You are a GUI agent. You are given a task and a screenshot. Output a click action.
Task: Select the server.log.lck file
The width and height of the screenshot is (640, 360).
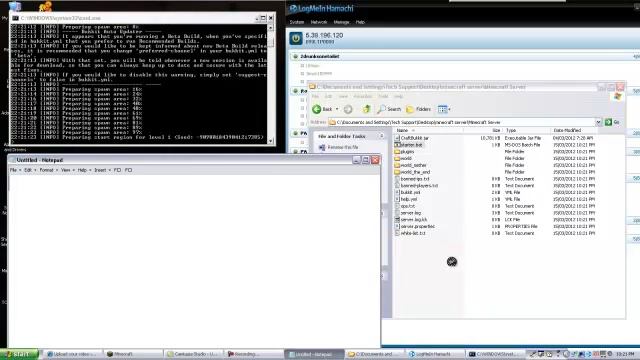click(x=411, y=220)
